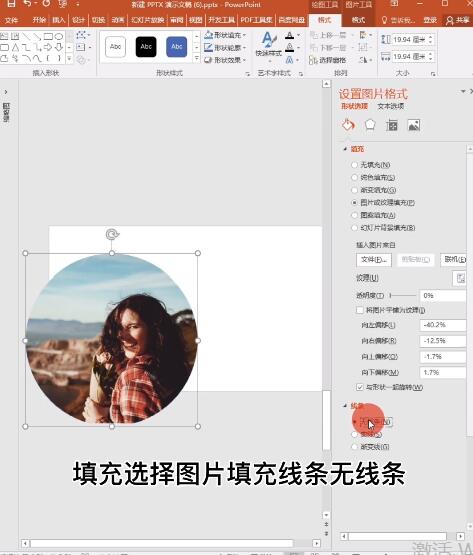Click the texture picker button

[x=460, y=278]
